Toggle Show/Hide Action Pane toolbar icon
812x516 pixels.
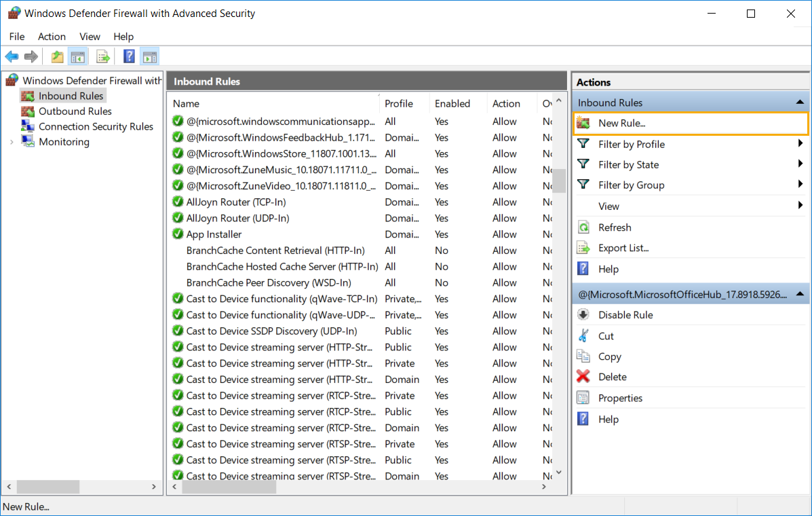pyautogui.click(x=150, y=56)
